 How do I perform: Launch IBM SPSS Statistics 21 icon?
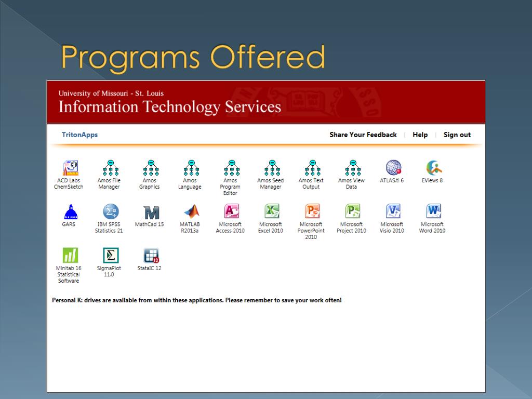(x=111, y=212)
